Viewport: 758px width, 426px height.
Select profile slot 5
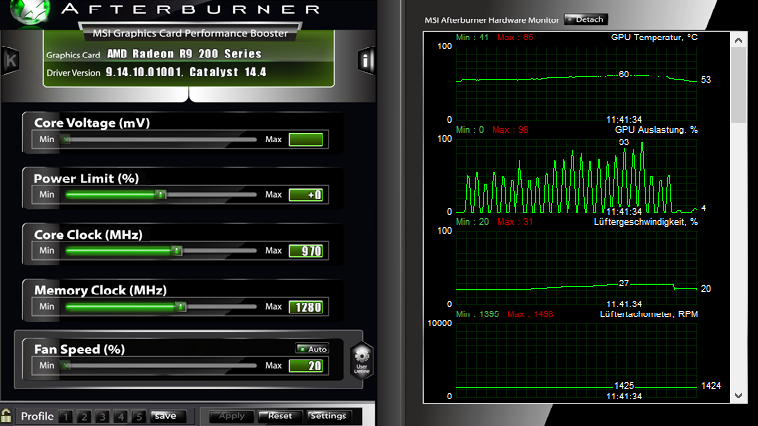(x=139, y=416)
